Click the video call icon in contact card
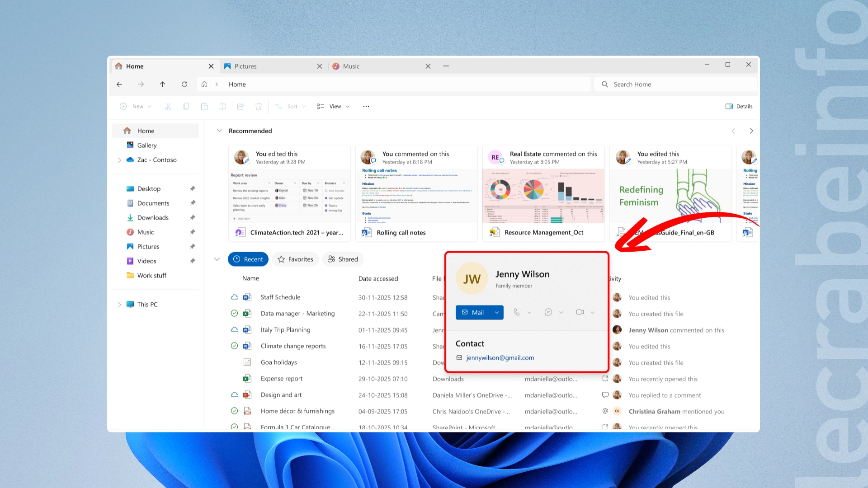 click(x=580, y=312)
